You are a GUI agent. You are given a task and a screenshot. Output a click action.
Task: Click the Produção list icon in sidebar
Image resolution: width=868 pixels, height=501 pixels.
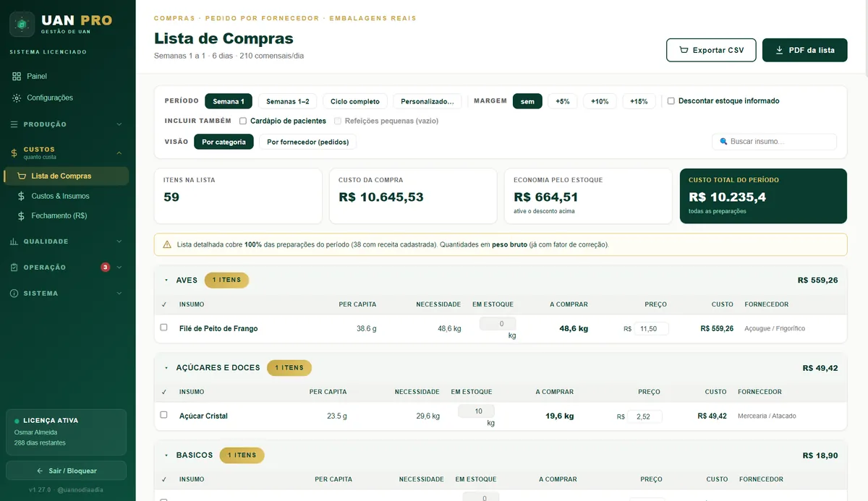click(x=14, y=124)
